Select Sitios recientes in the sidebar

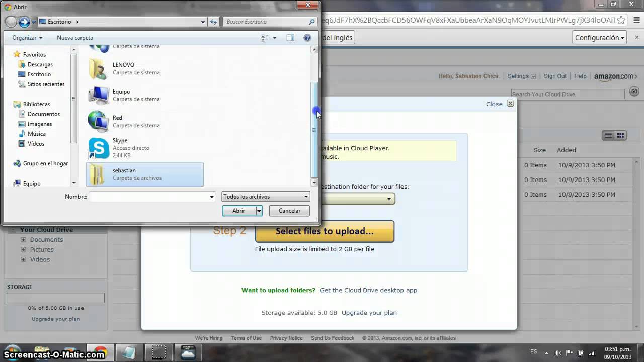pyautogui.click(x=46, y=84)
